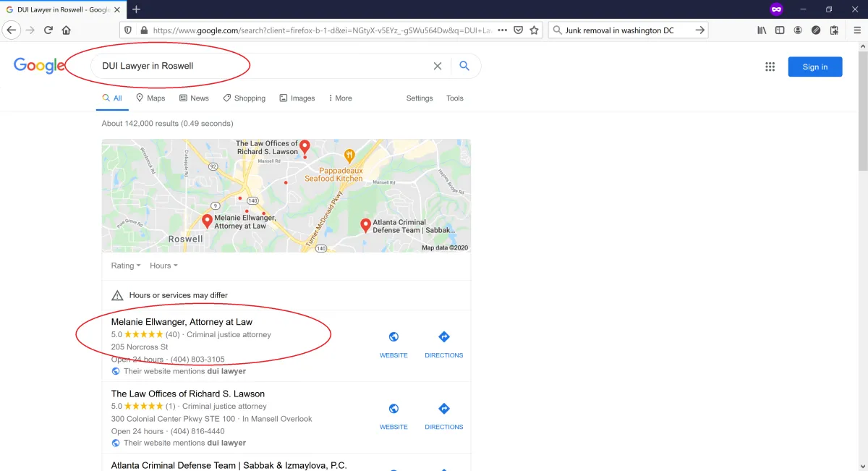Viewport: 868px width, 471px height.
Task: Open the page actions three-dot menu
Action: coord(503,30)
